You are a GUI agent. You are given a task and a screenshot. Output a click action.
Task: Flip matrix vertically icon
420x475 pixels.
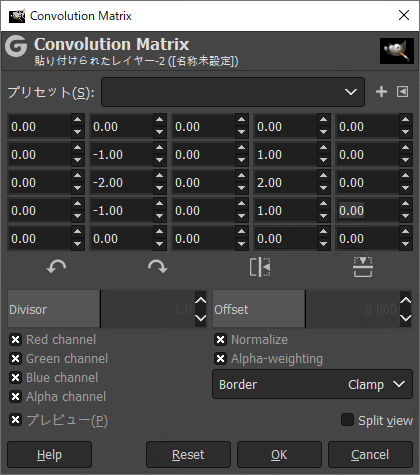[363, 267]
